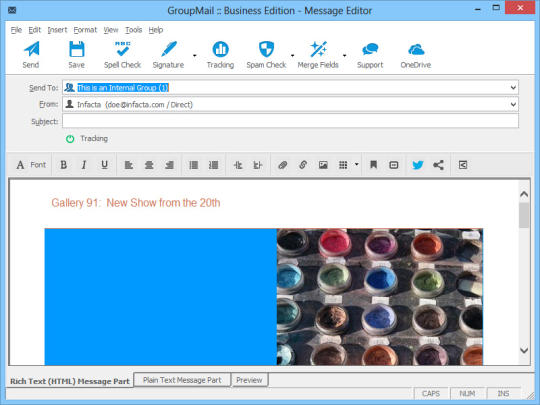540x405 pixels.
Task: Select Rich Text (HTML) Message Part tab
Action: click(70, 381)
